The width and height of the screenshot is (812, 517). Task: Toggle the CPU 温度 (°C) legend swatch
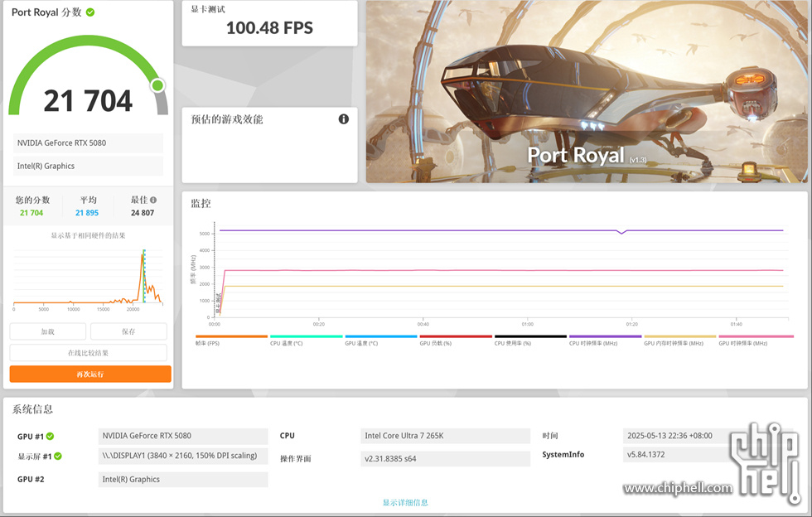(x=306, y=336)
